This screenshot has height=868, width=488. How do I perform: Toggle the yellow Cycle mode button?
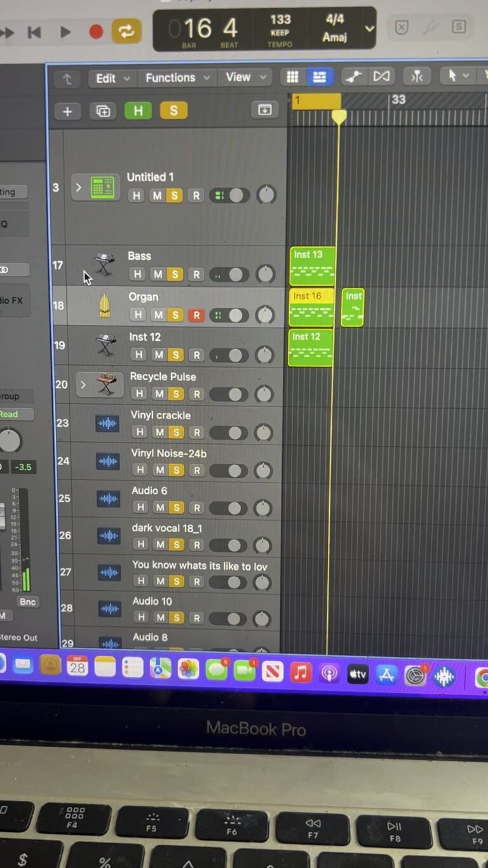point(126,31)
